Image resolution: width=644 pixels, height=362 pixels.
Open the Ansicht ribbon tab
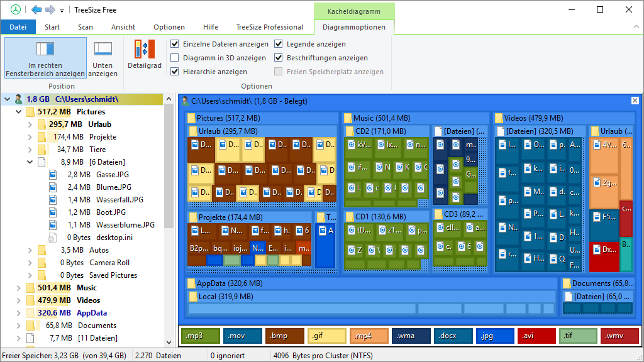coord(123,27)
